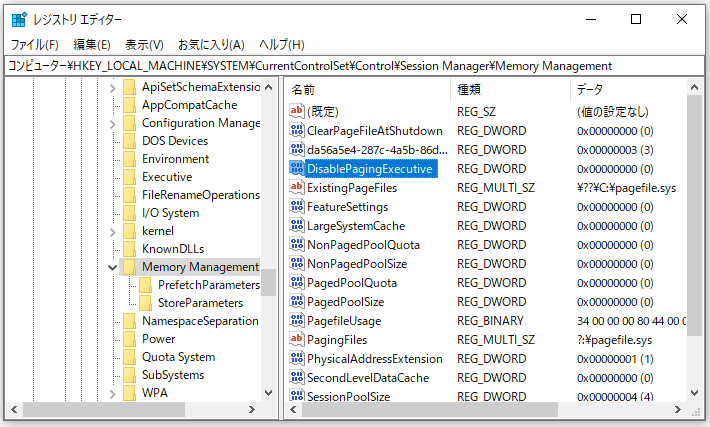Click the ¥??¥C:¥pagefile.sys data cell
Viewport: 710px width, 427px height.
[626, 188]
